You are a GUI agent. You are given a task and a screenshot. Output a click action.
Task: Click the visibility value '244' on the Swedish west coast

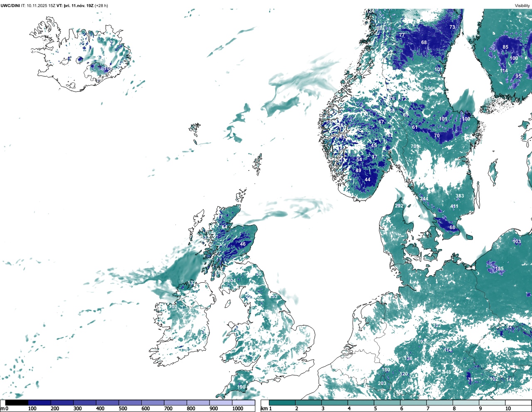pyautogui.click(x=424, y=199)
